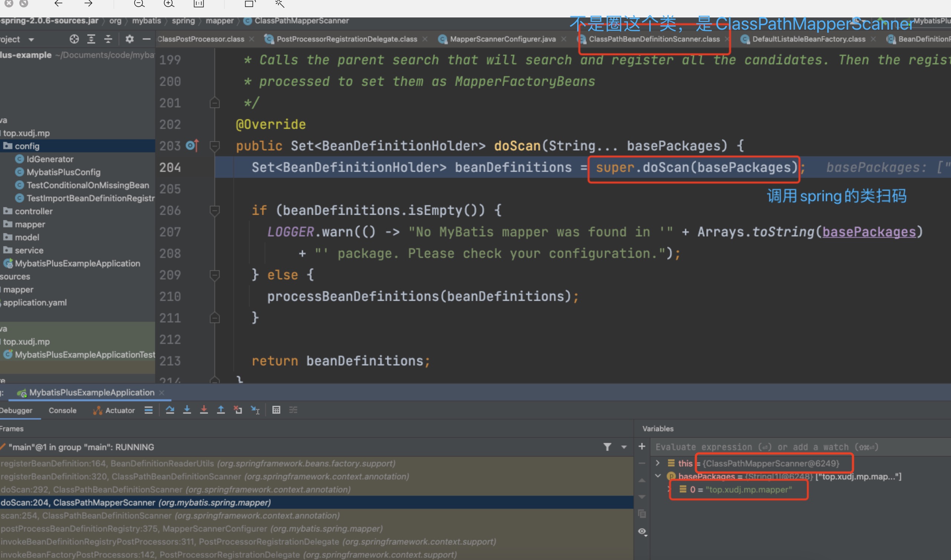This screenshot has height=560, width=951.
Task: Close the ClassPostProcessor.class tab
Action: [252, 39]
